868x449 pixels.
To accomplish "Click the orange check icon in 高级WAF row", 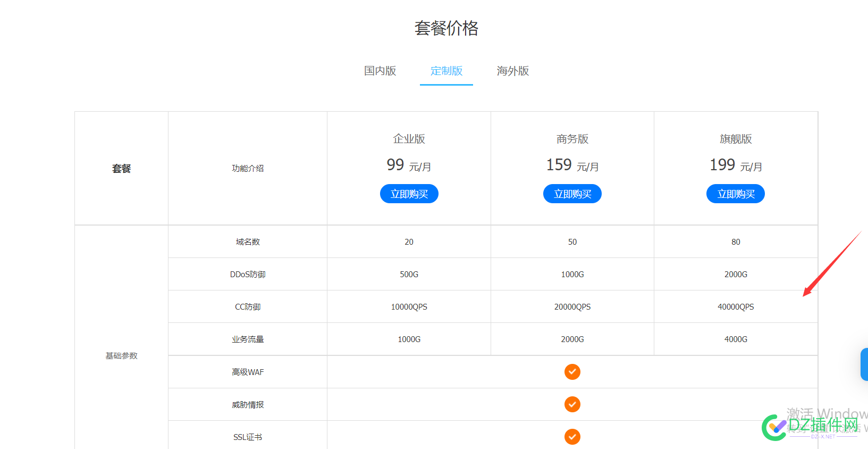I will [x=572, y=372].
